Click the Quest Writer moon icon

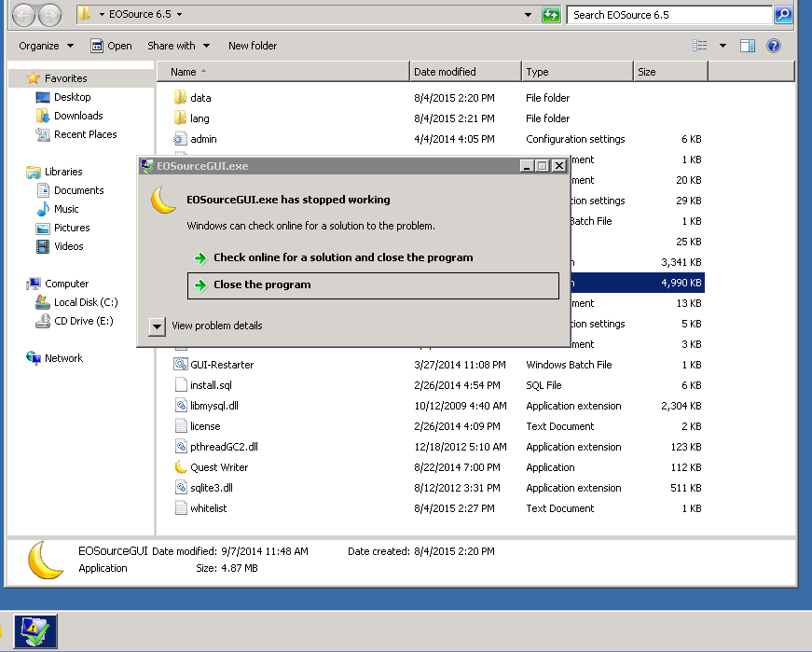coord(180,467)
